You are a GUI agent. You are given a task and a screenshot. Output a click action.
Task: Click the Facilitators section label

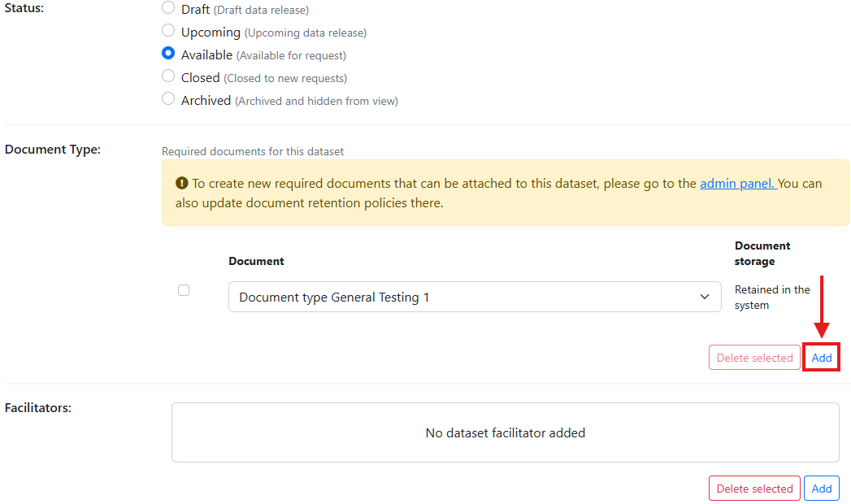(38, 407)
